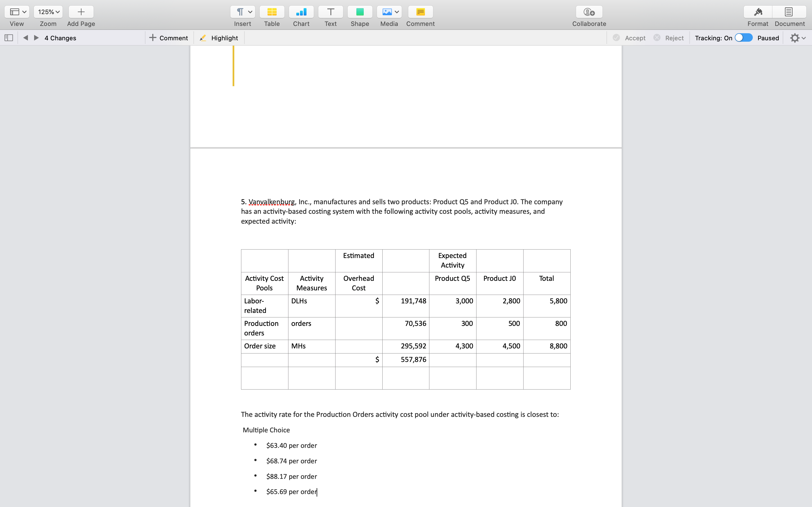Open Collaborate sharing options

589,12
